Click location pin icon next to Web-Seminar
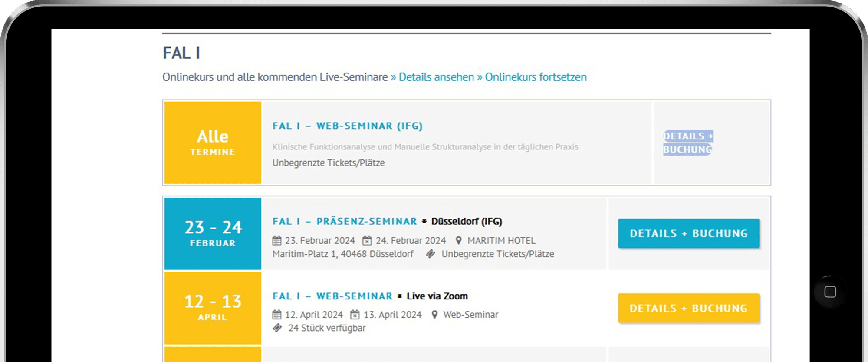The image size is (868, 362). 434,315
